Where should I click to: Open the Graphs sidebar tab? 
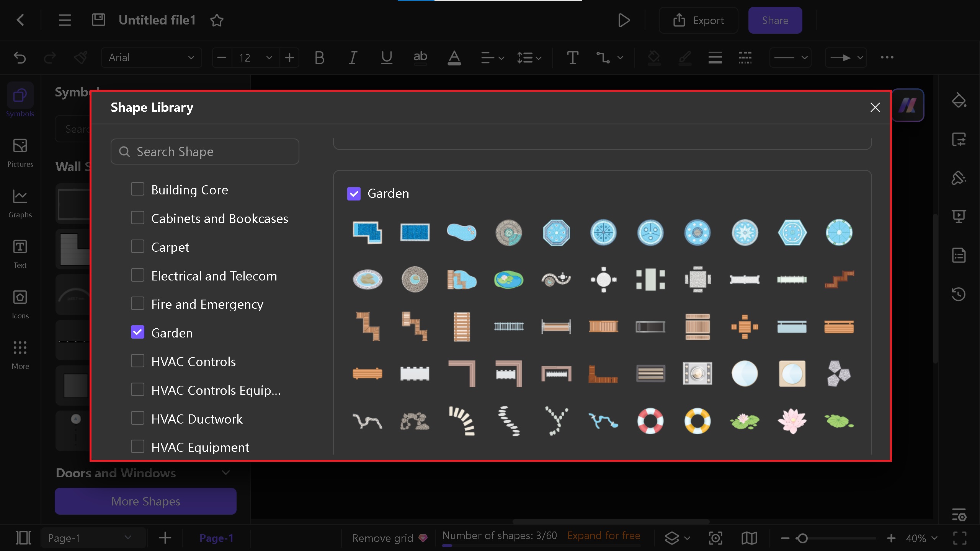[x=20, y=203]
